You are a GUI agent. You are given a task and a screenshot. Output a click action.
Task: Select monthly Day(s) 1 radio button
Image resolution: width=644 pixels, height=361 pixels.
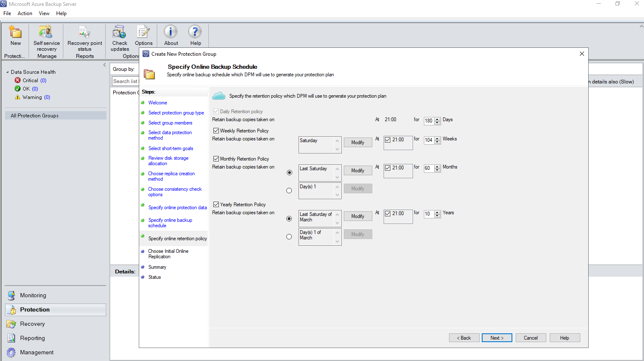289,191
